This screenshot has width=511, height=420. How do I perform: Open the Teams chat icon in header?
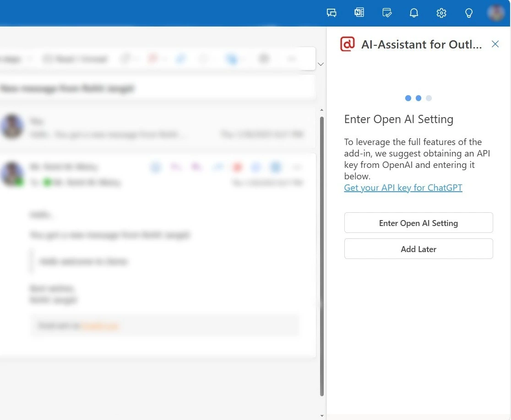[332, 13]
